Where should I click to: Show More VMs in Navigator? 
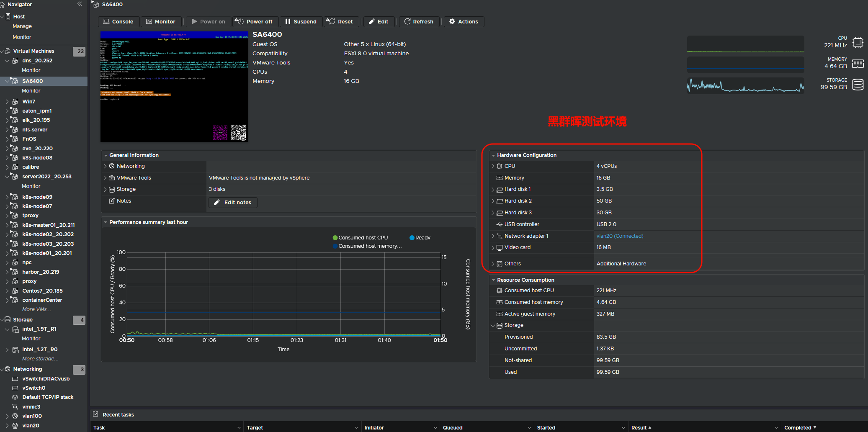coord(36,309)
